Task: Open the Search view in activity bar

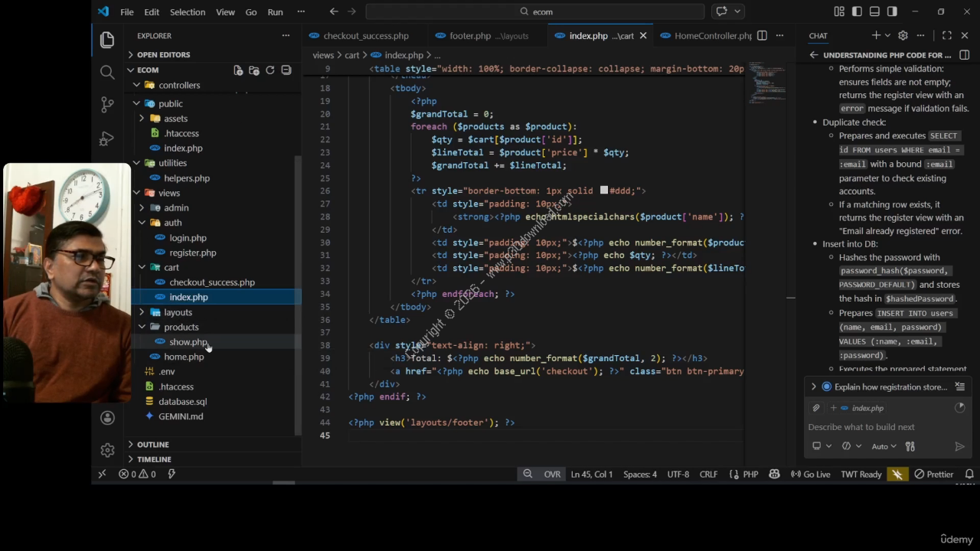Action: point(107,72)
